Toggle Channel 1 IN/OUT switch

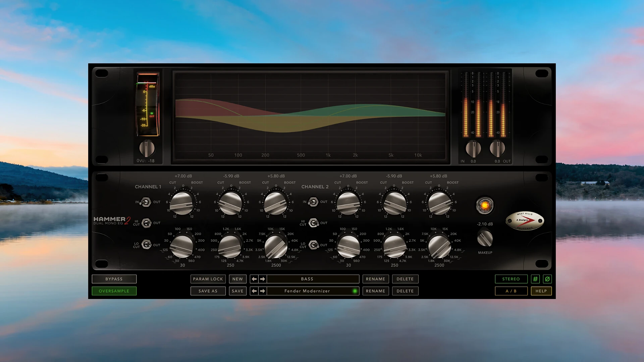pos(146,202)
